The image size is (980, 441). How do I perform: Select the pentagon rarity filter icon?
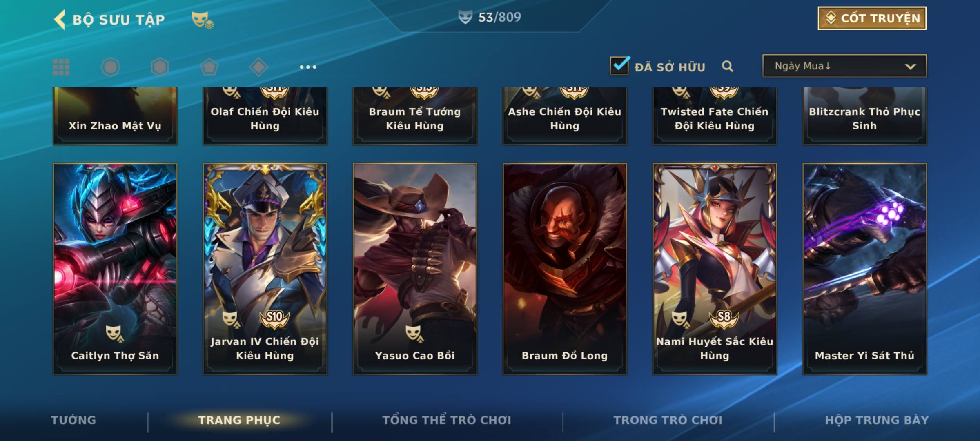coord(209,67)
